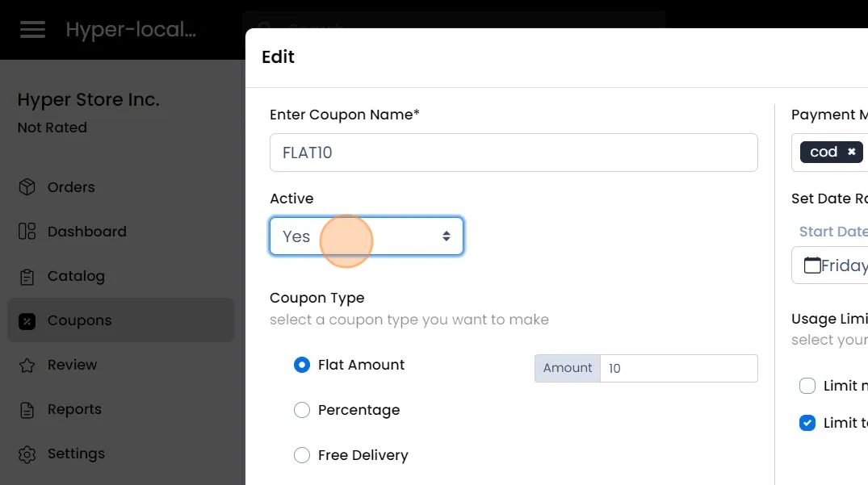Click the Dashboard grid icon
This screenshot has width=868, height=485.
[x=27, y=232]
